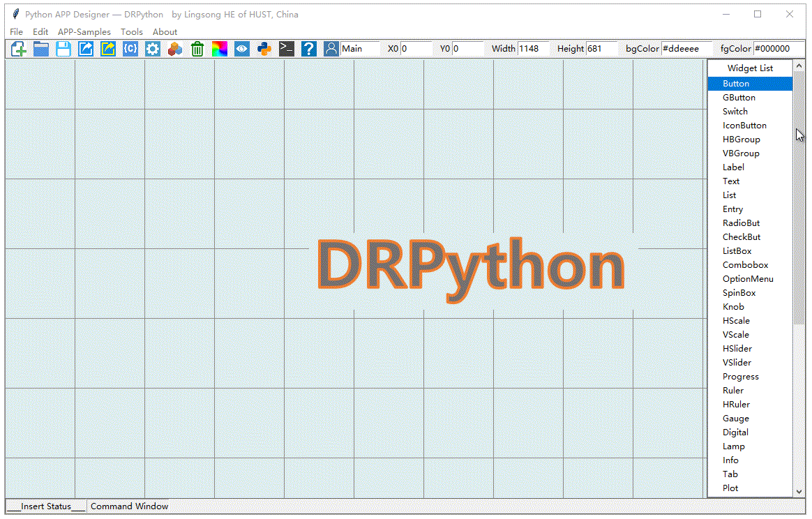Select CheckBut in the Widget List
This screenshot has width=812, height=519.
[x=750, y=237]
